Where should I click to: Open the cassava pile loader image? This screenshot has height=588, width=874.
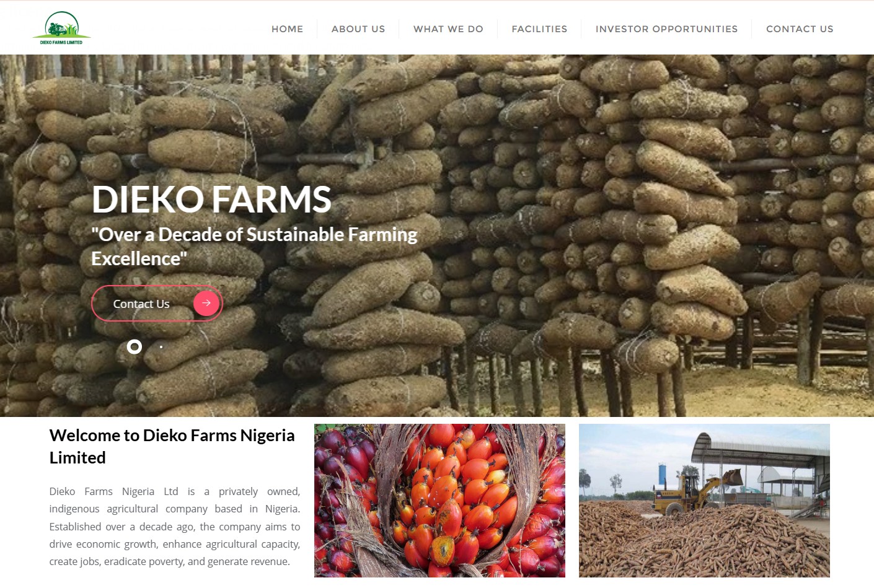point(704,501)
